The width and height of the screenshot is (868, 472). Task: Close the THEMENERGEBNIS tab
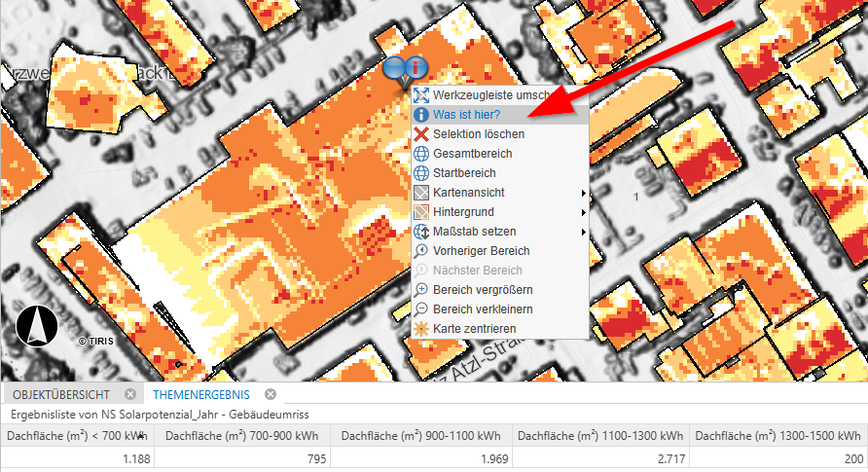pyautogui.click(x=271, y=395)
